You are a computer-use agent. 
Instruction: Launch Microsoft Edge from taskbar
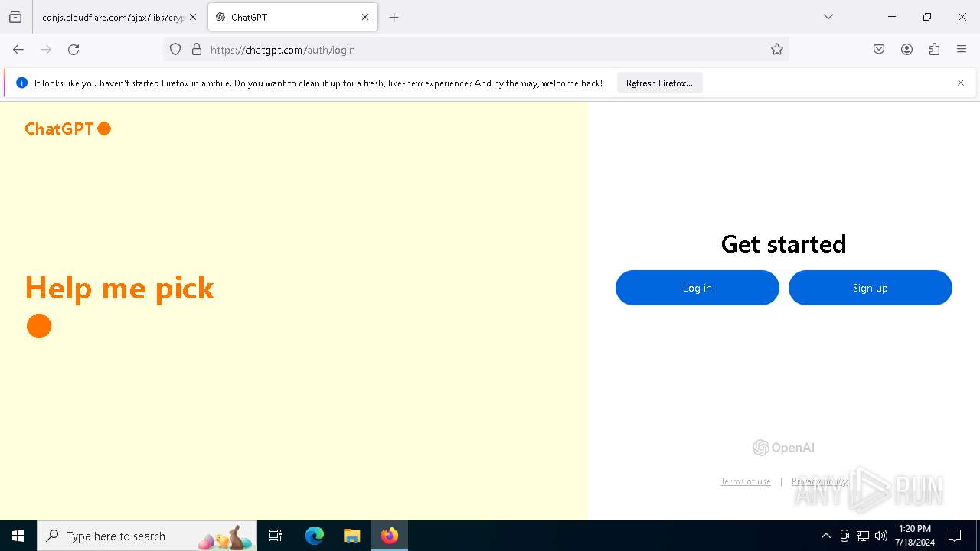315,536
